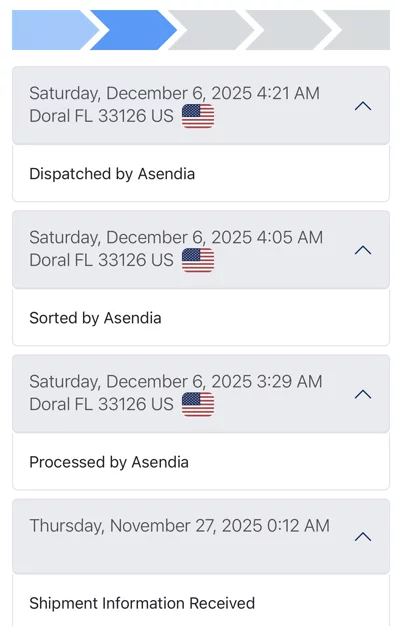Click the Saturday, December 6, 2025 3:29 AM header
The height and width of the screenshot is (626, 402).
pos(176,382)
